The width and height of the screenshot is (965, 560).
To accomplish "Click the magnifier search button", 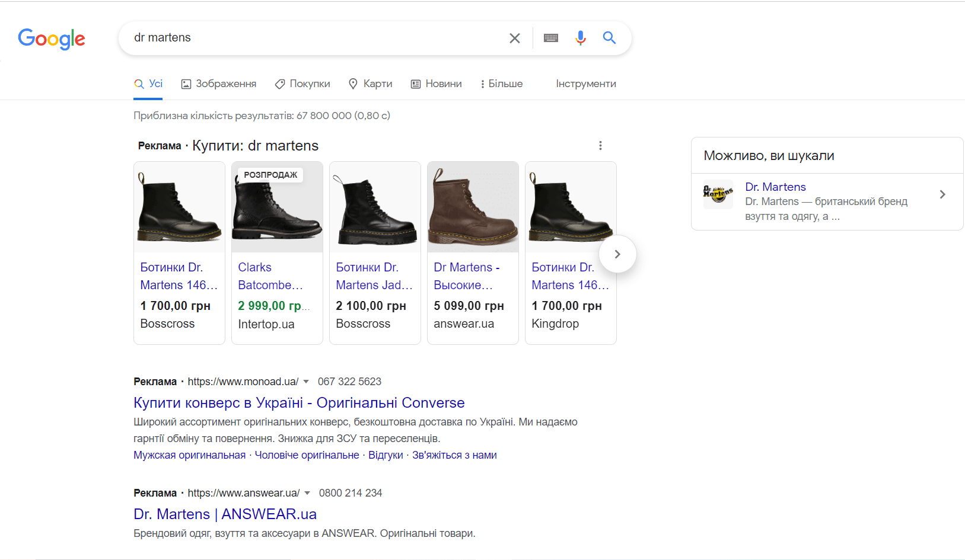I will pos(609,38).
